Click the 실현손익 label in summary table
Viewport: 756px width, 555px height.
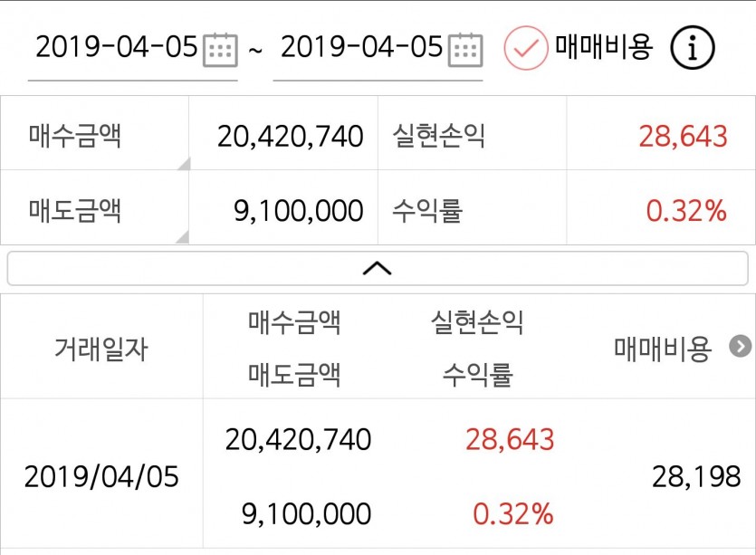point(439,136)
